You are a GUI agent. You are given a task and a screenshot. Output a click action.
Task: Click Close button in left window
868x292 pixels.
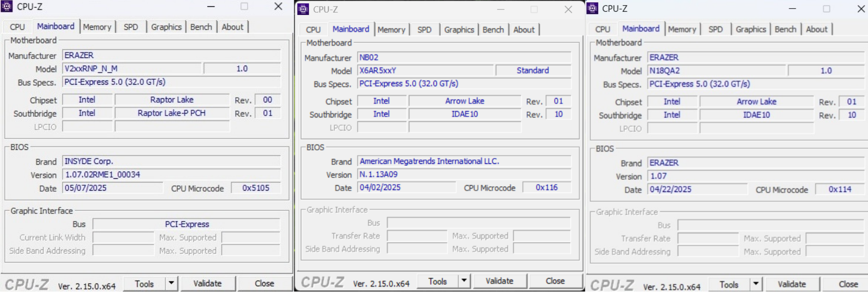tap(264, 283)
